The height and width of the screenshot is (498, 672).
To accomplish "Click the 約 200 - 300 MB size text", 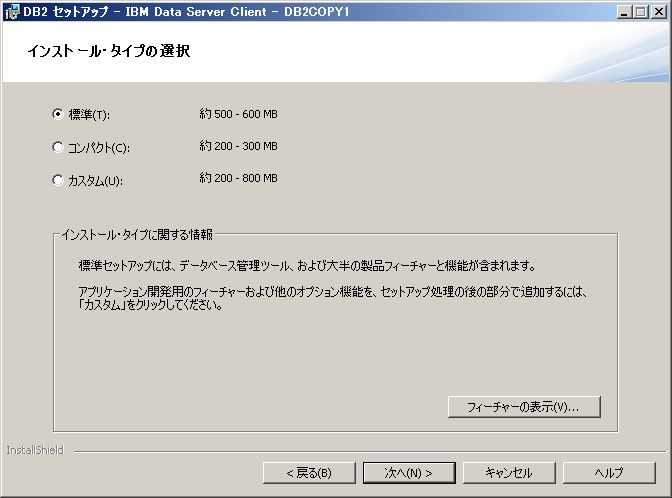I will [x=238, y=146].
